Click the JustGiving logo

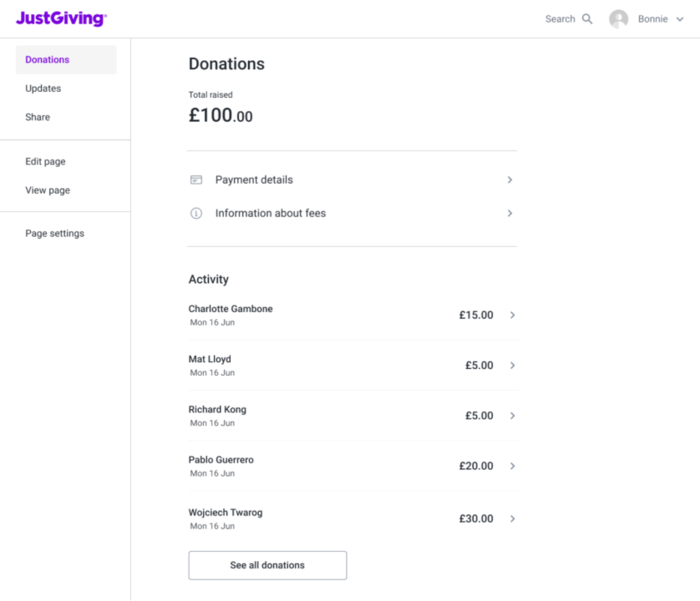click(x=61, y=18)
